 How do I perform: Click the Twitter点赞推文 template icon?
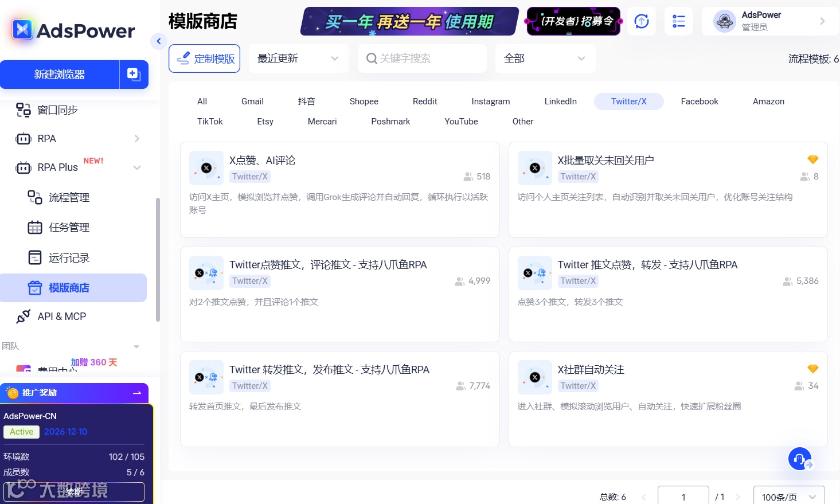pos(206,273)
